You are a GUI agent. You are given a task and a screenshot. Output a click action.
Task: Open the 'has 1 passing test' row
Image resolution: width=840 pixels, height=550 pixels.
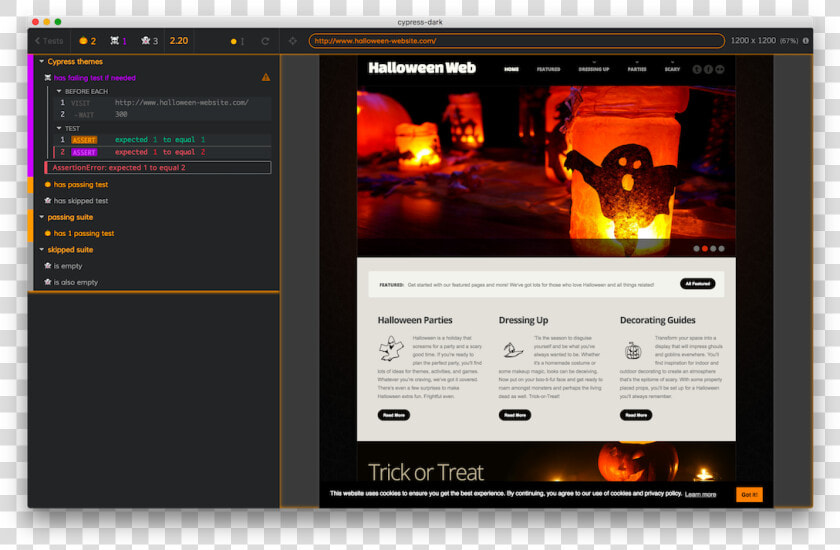(x=84, y=233)
